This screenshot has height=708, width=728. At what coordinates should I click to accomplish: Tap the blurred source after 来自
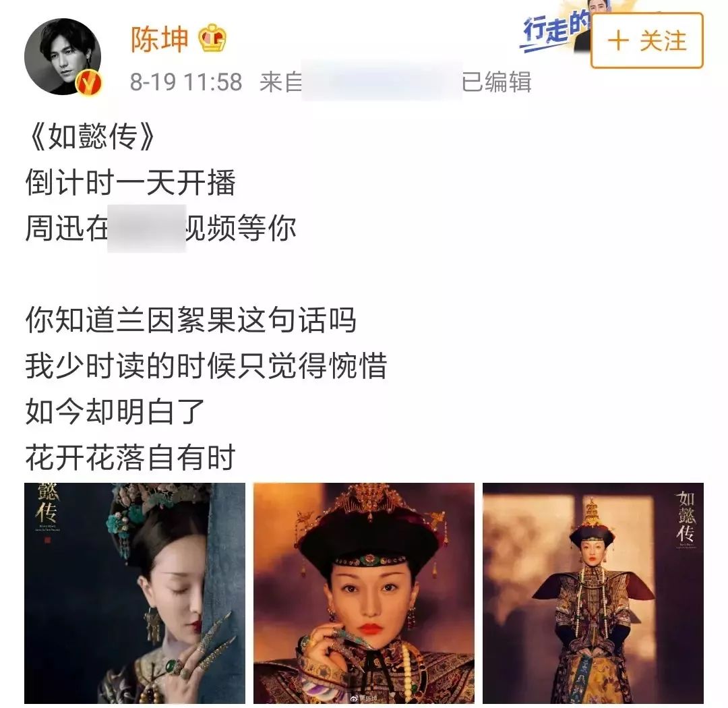pyautogui.click(x=382, y=80)
